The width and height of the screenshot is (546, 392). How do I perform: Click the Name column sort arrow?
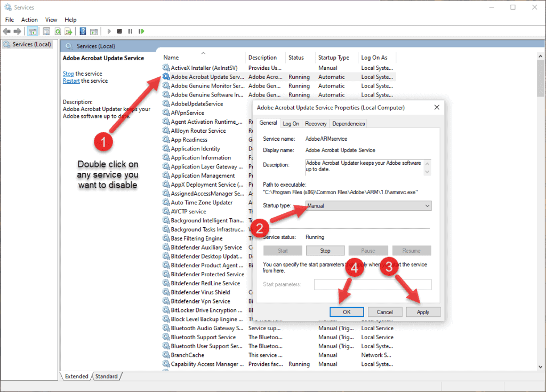[x=203, y=53]
